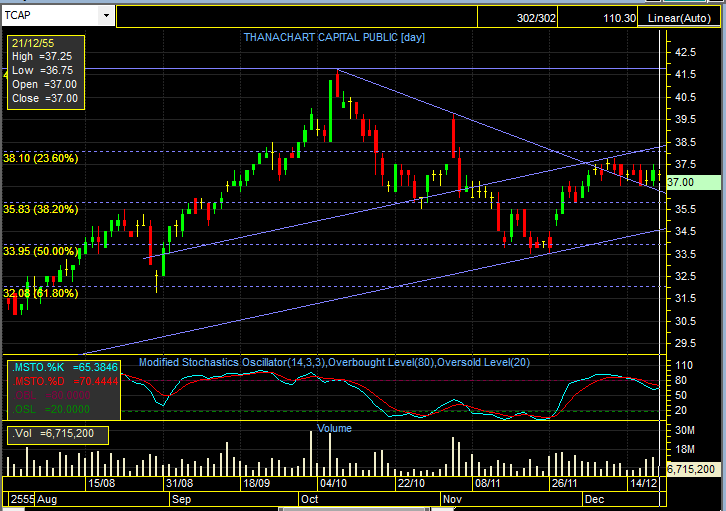Click the 41.5 price axis label
The width and height of the screenshot is (726, 511).
pyautogui.click(x=685, y=75)
